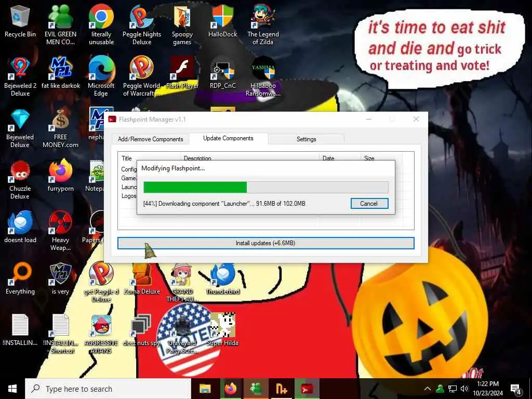Switch to Firefox on the taskbar
Screen dimensions: 532x399
pos(231,389)
